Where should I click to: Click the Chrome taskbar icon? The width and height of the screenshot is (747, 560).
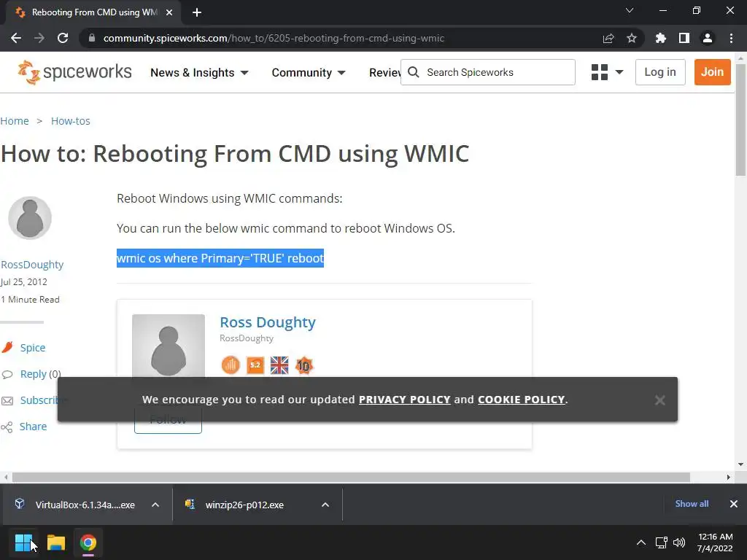(88, 542)
